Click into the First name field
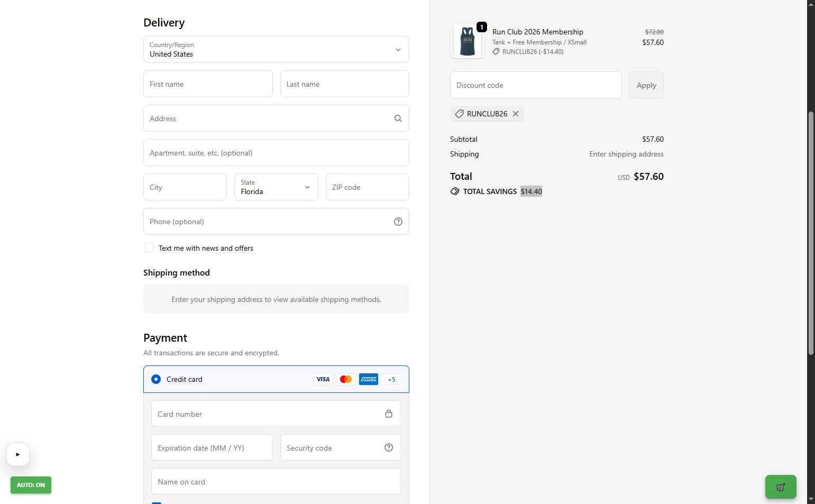The width and height of the screenshot is (815, 504). [x=208, y=84]
